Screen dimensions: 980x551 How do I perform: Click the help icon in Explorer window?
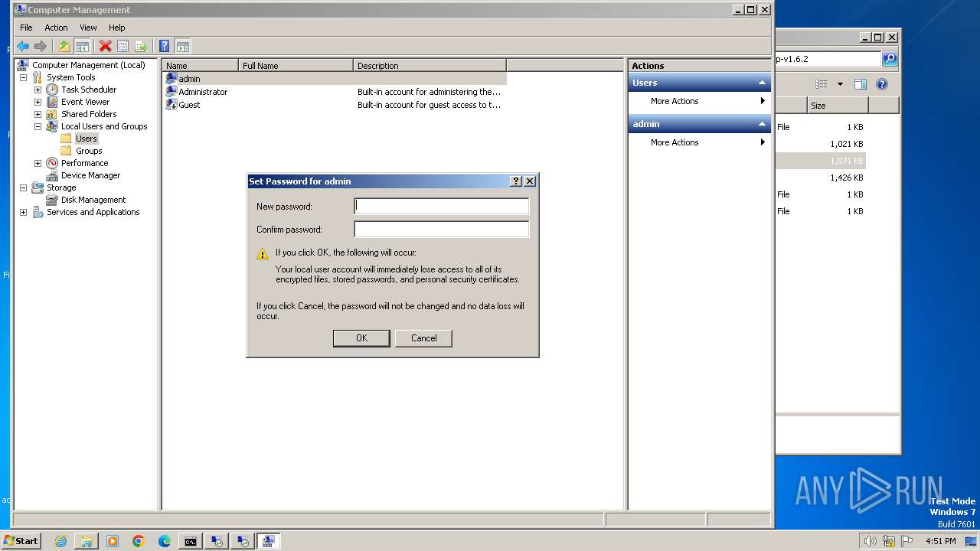tap(882, 84)
